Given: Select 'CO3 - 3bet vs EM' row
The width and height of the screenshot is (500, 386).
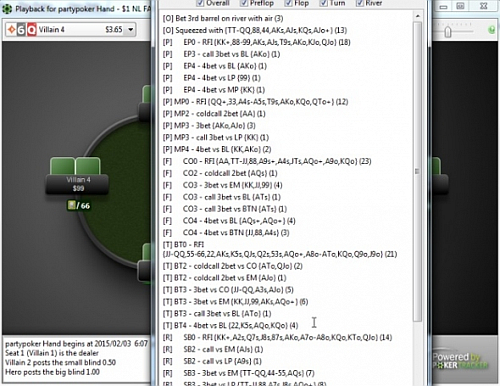Looking at the screenshot, I should tap(222, 185).
